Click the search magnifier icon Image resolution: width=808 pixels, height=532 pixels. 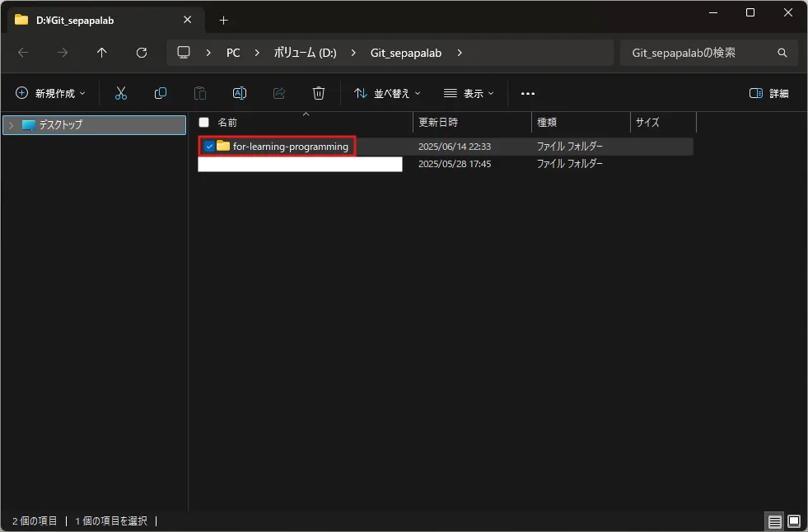click(x=782, y=53)
